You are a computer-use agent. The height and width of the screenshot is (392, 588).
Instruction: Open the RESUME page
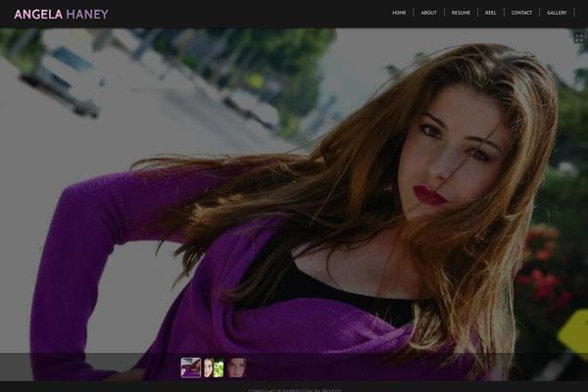coord(461,13)
